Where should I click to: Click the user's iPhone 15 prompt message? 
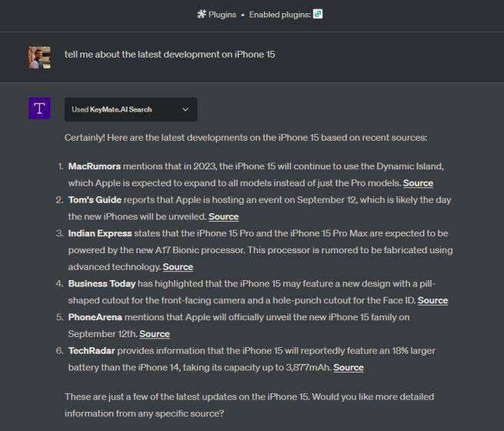click(x=170, y=55)
